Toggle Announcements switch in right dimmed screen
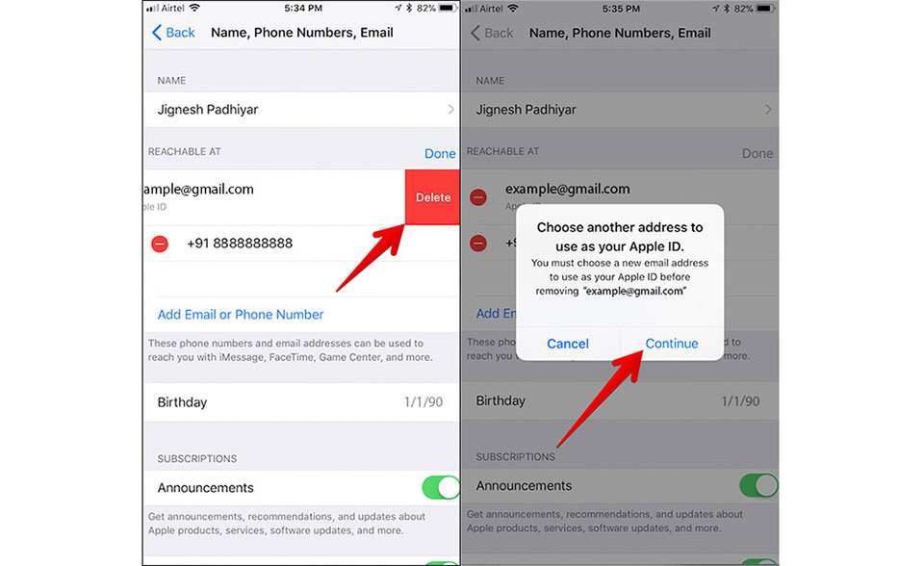This screenshot has height=566, width=924. click(759, 486)
